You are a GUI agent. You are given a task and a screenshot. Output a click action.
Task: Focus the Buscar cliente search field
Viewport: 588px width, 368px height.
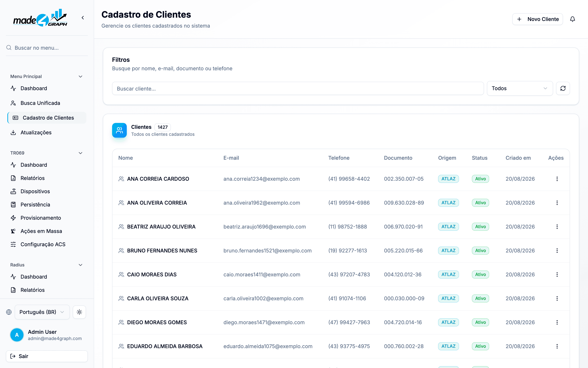pos(298,88)
